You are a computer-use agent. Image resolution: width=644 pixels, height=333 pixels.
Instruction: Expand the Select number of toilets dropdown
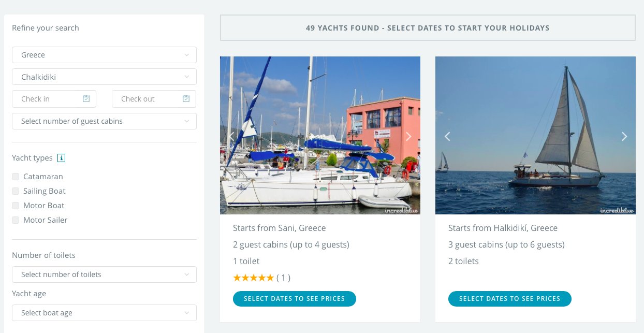tap(104, 274)
